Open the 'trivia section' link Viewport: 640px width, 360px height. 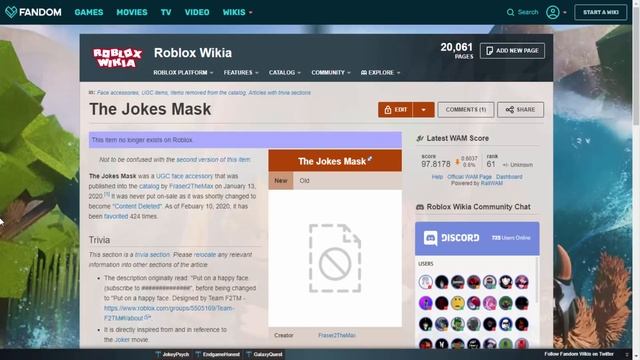click(152, 254)
